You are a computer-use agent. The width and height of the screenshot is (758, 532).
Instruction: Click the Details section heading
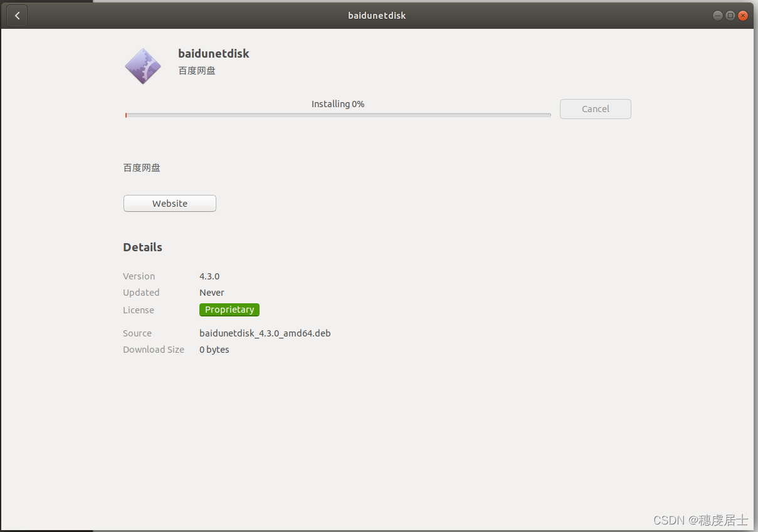[x=143, y=248]
